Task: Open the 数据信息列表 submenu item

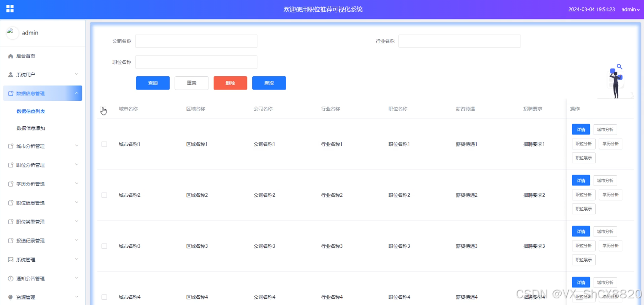Action: click(x=30, y=111)
